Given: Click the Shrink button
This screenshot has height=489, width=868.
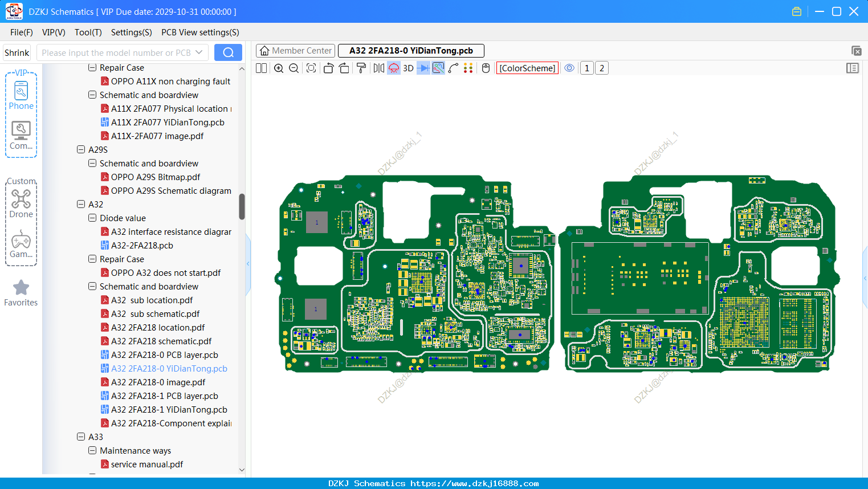Looking at the screenshot, I should pos(17,52).
